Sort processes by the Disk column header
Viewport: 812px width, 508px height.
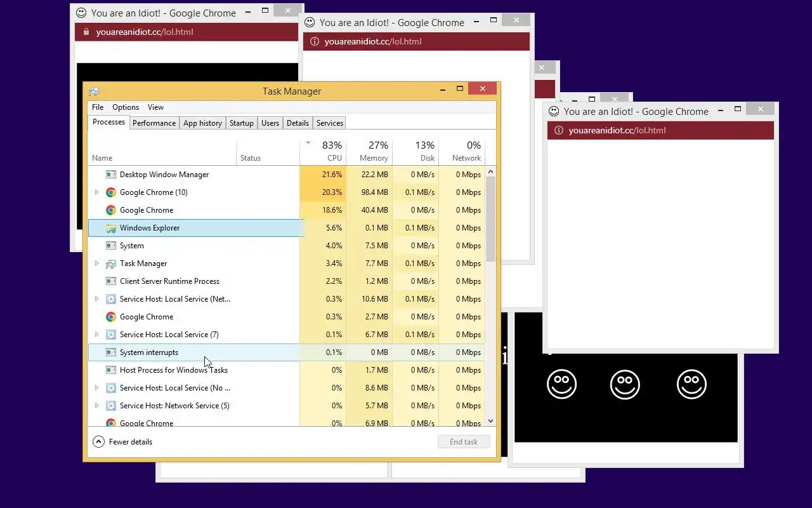416,151
